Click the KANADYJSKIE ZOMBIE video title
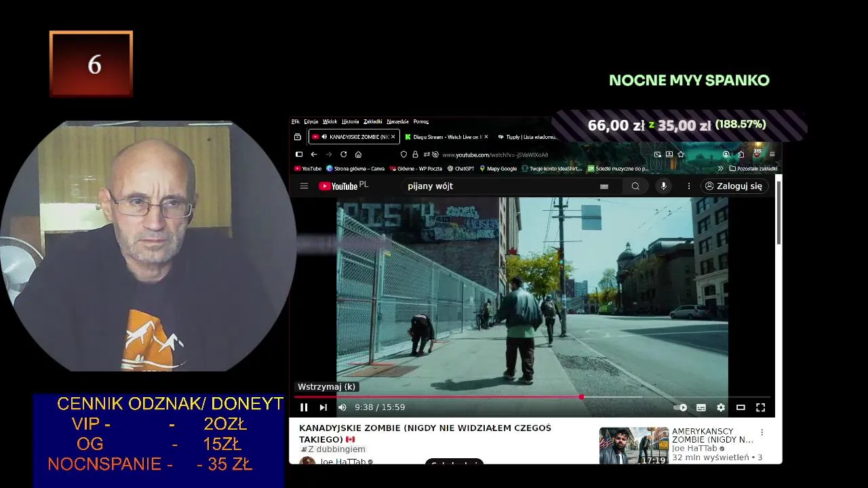This screenshot has width=868, height=488. pyautogui.click(x=425, y=434)
